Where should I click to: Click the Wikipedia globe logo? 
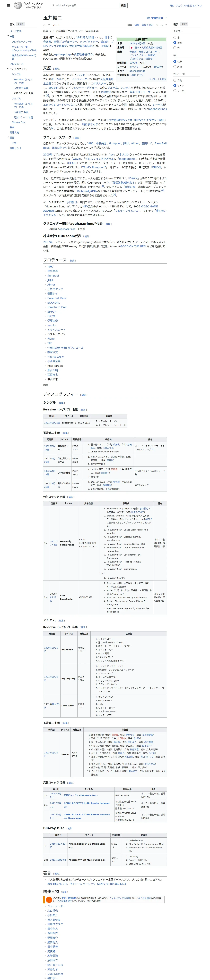click(18, 5)
